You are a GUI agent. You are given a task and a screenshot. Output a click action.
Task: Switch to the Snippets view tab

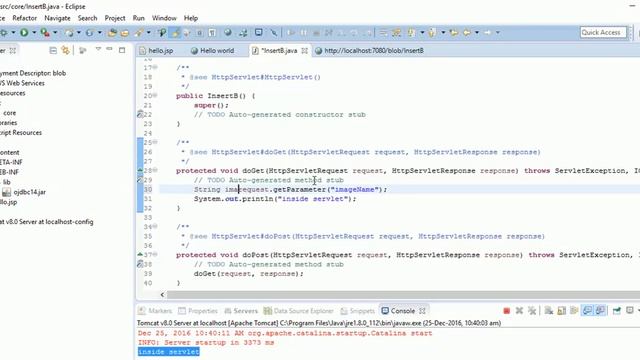357,311
